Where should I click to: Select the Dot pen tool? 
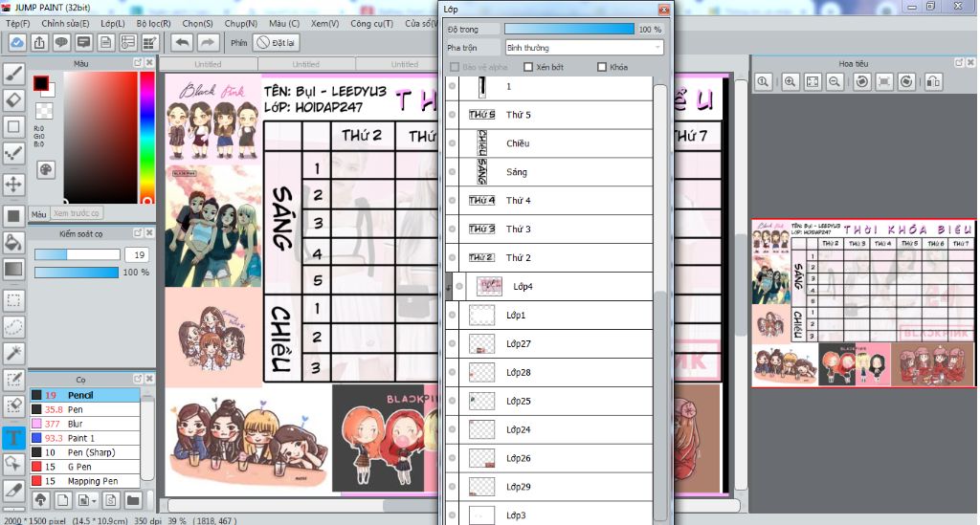[x=13, y=154]
